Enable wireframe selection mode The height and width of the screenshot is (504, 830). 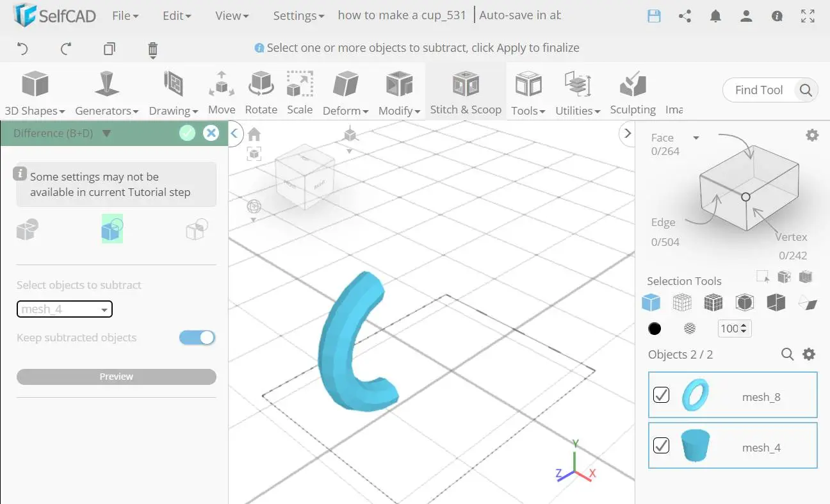(x=682, y=302)
